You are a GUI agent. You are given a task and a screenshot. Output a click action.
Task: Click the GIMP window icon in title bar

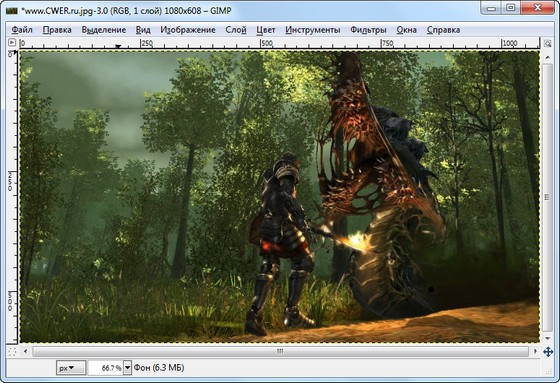tap(11, 11)
